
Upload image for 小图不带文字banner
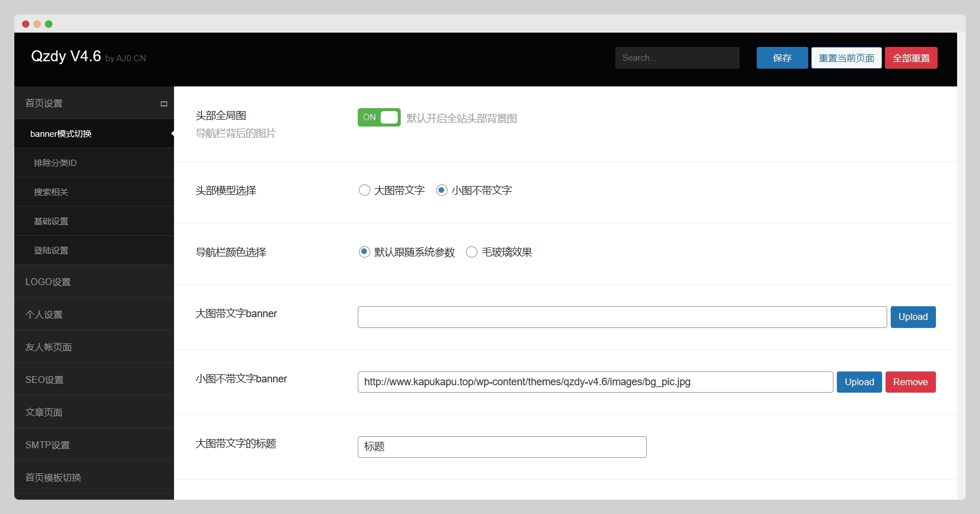(859, 382)
